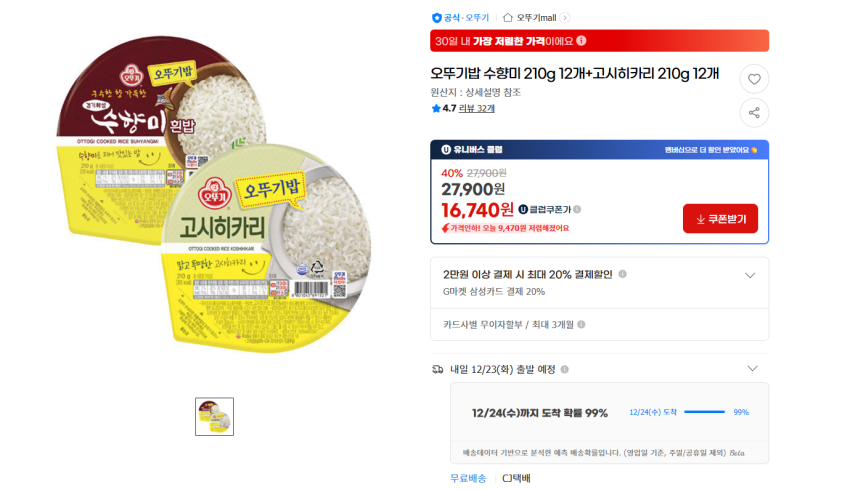Click the official 공식 shield badge icon
This screenshot has width=850, height=490.
click(436, 18)
